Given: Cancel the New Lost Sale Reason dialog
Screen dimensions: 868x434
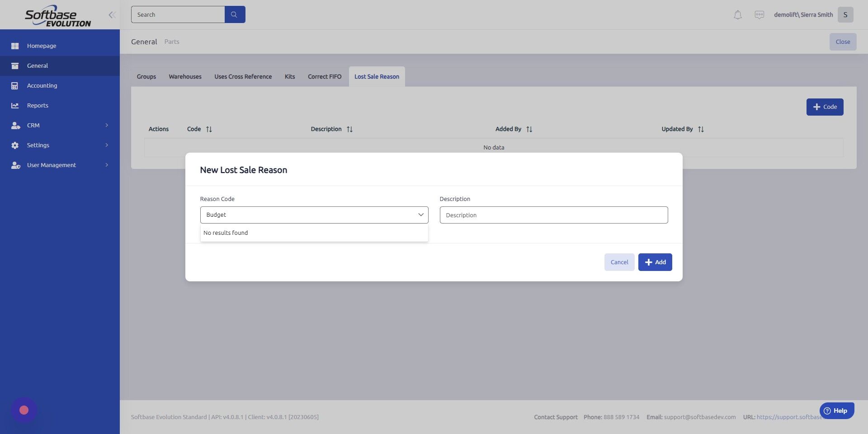Looking at the screenshot, I should pos(619,262).
